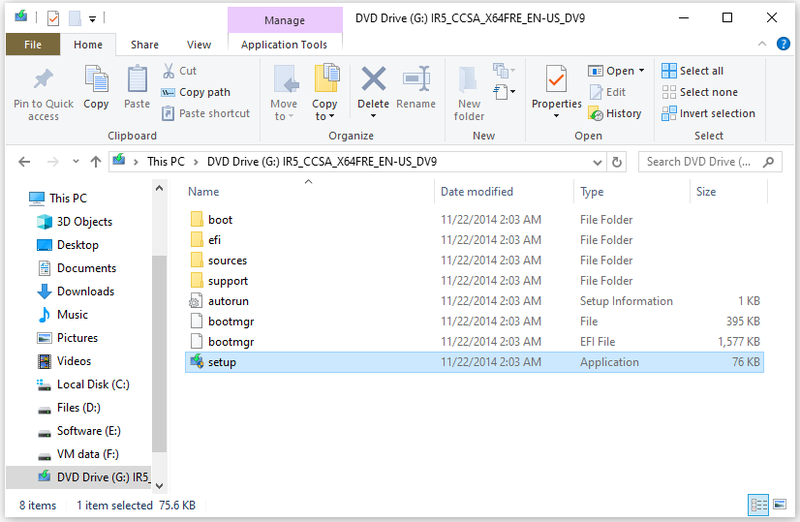Click the Manage contextual tab
Screen dimensions: 800x522
284,20
